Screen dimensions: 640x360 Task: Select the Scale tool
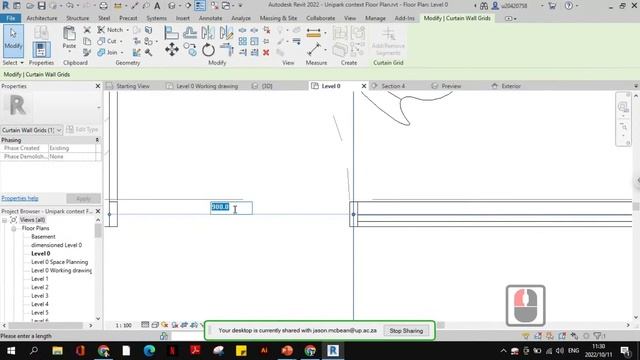tap(254, 41)
